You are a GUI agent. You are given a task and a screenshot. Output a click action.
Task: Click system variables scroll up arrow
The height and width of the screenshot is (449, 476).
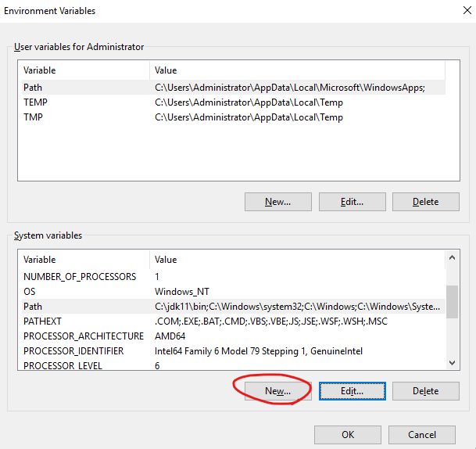[x=452, y=257]
